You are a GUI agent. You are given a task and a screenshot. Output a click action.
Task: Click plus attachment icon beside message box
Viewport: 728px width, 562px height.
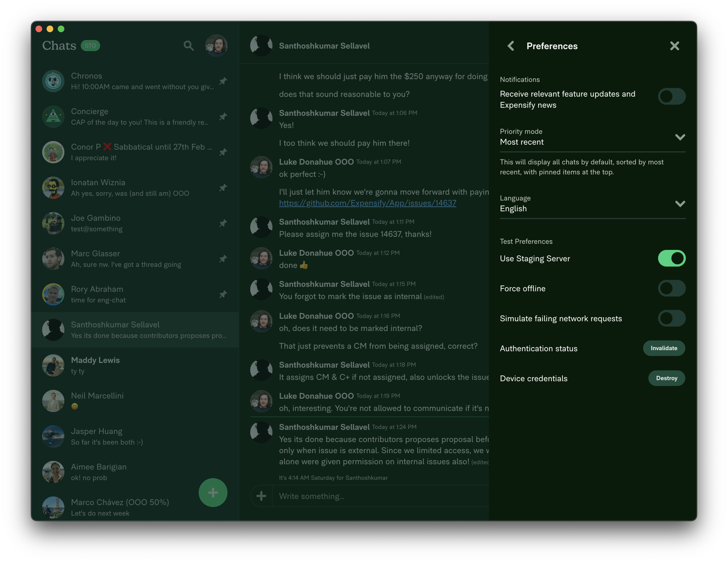click(x=261, y=496)
